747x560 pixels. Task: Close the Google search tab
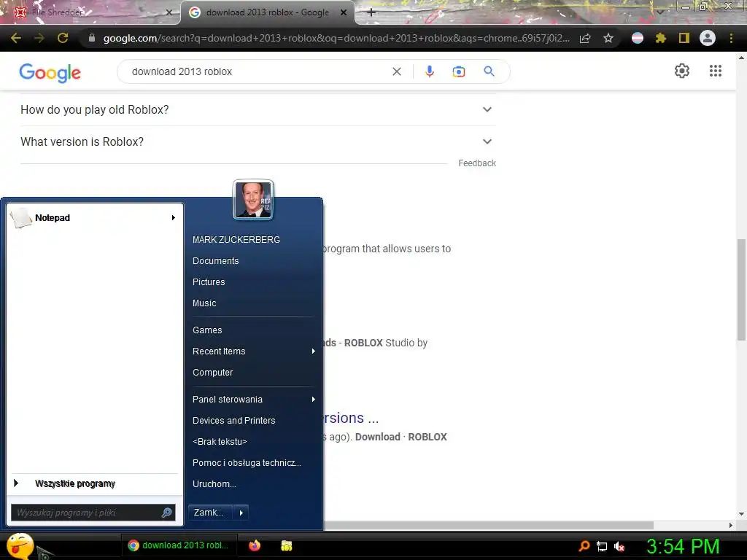coord(344,12)
